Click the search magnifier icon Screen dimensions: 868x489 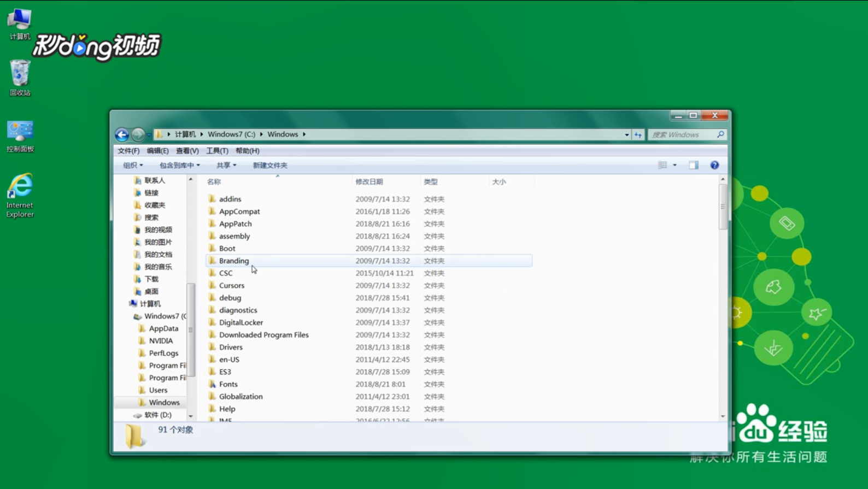[720, 134]
